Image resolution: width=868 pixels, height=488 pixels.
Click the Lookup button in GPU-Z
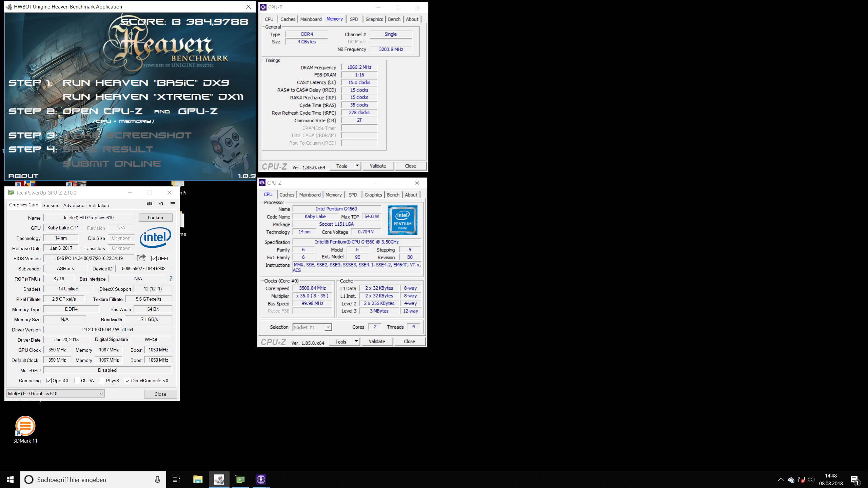155,218
